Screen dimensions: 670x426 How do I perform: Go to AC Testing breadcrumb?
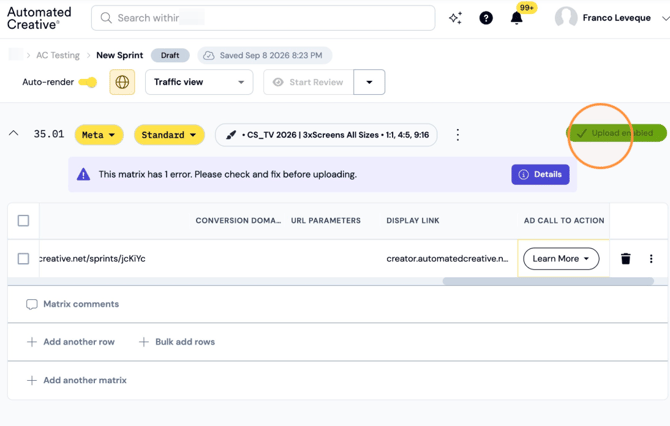(x=58, y=55)
